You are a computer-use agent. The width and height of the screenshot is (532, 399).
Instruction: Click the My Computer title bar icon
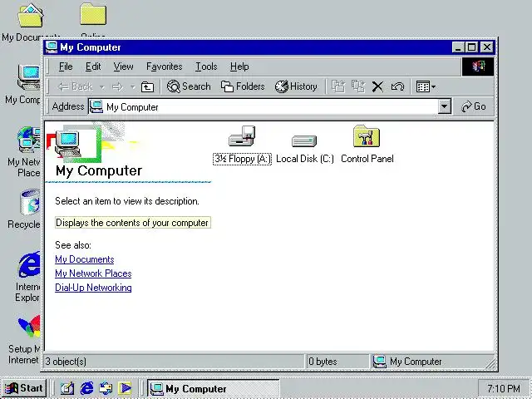point(52,47)
